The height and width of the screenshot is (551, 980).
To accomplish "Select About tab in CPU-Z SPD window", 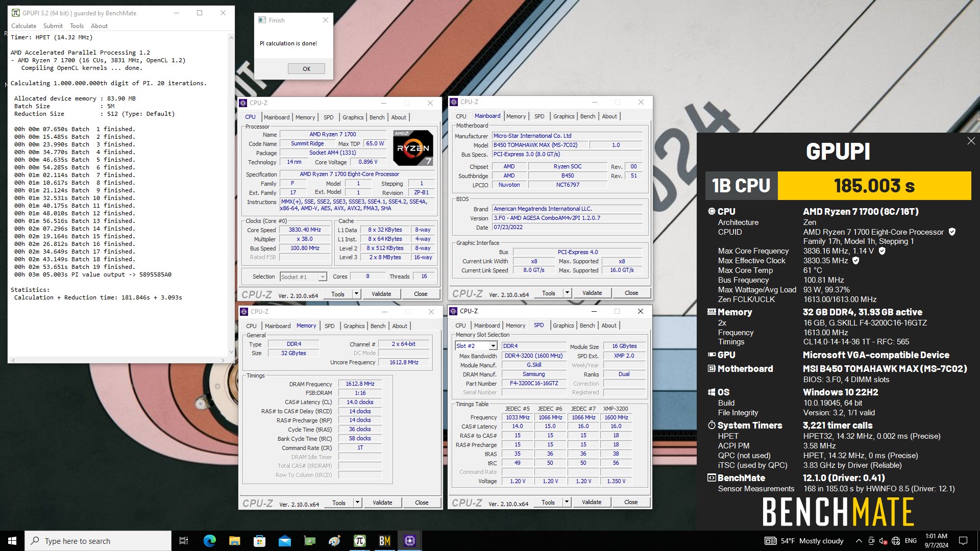I will (608, 325).
